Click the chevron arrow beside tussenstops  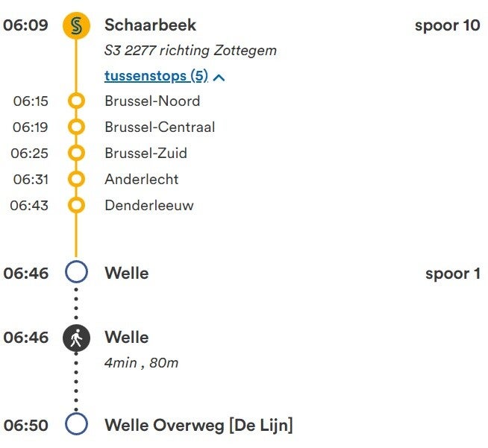(x=219, y=77)
